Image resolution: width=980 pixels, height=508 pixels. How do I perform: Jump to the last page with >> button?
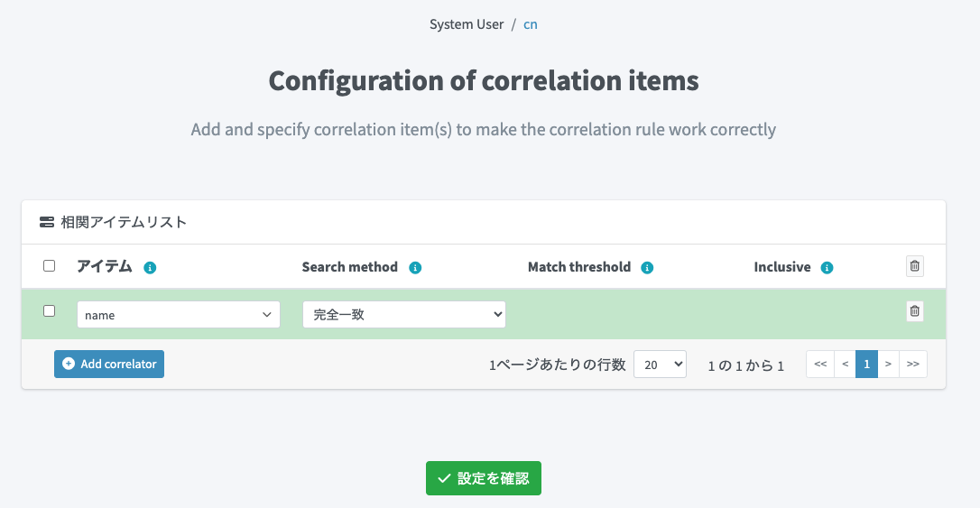[x=913, y=365]
